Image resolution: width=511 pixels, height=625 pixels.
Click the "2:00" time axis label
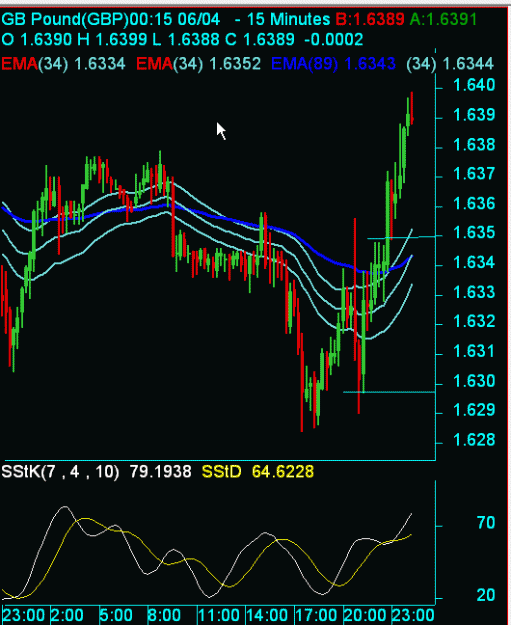pos(68,615)
